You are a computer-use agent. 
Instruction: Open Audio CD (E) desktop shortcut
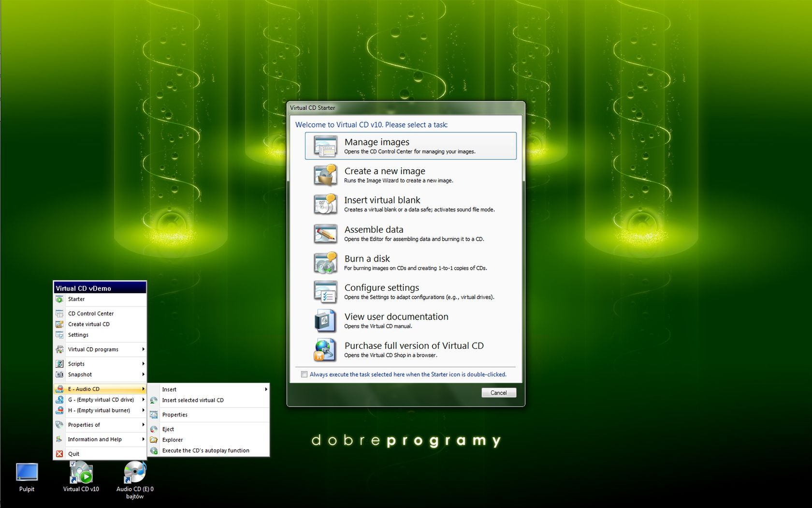135,480
